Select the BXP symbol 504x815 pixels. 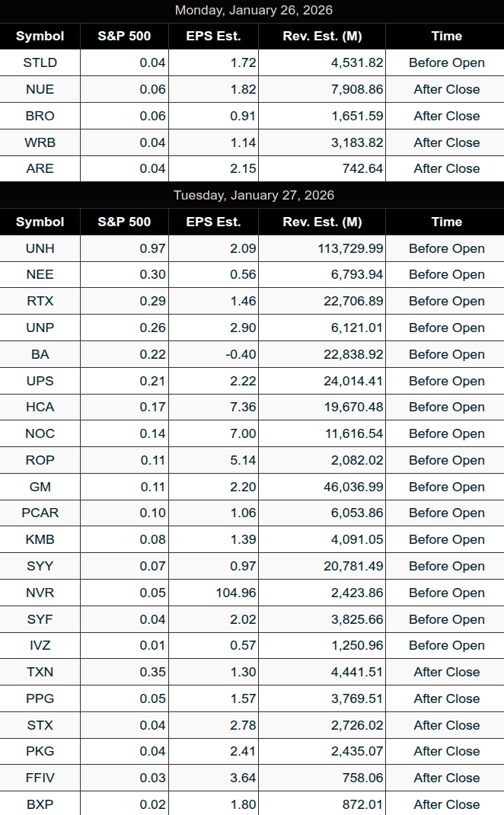[40, 804]
